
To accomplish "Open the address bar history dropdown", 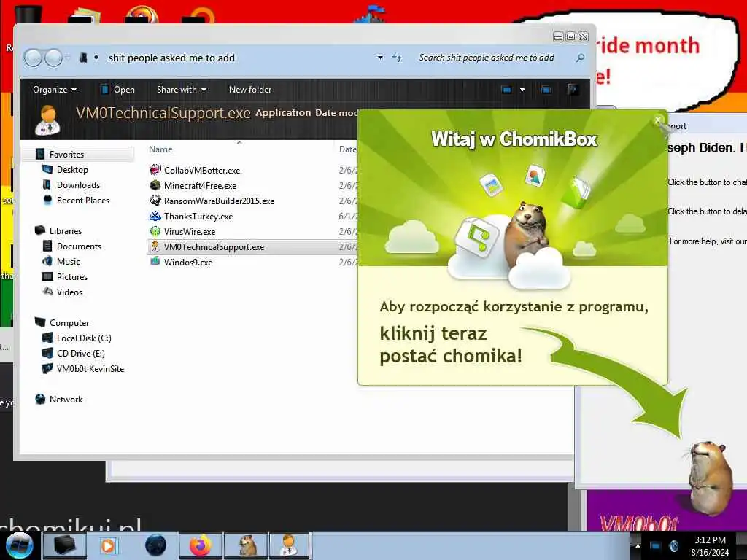I will (x=380, y=58).
